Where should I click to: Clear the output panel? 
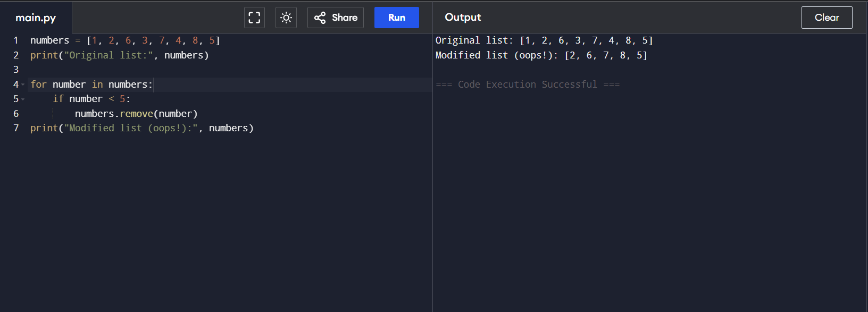[827, 18]
